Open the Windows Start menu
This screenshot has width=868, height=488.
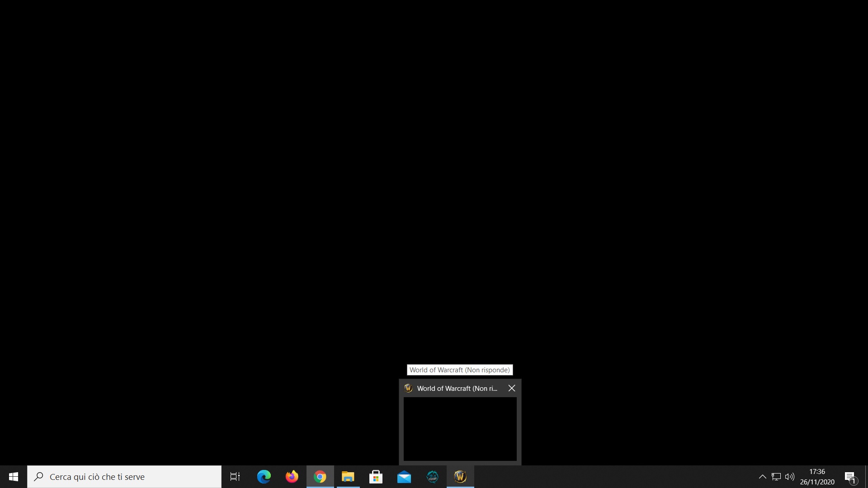point(13,477)
